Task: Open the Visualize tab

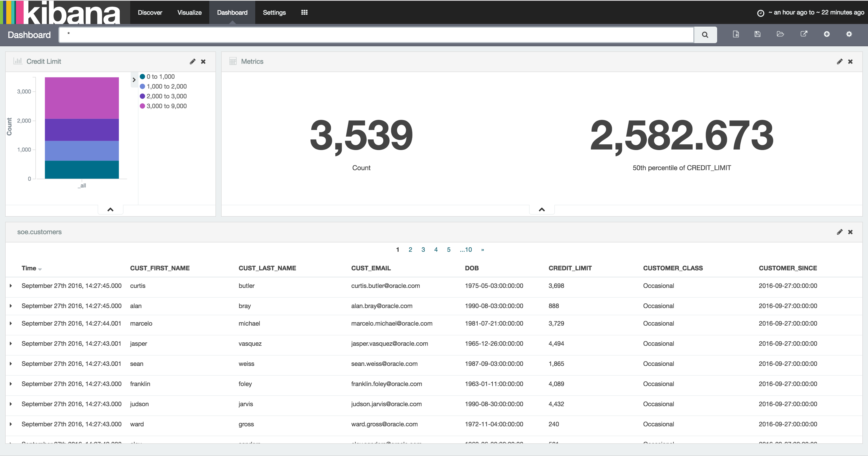Action: coord(189,12)
